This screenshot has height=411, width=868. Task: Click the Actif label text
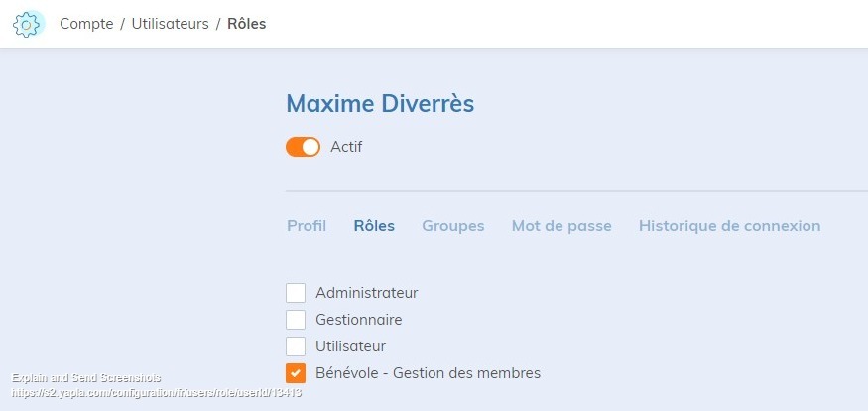coord(346,147)
